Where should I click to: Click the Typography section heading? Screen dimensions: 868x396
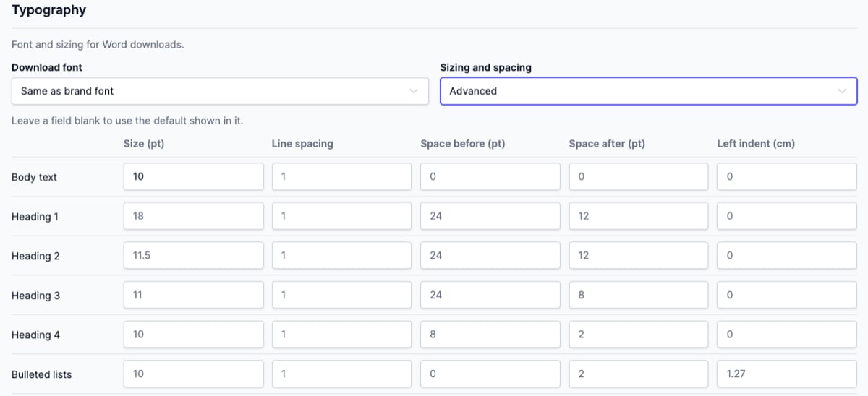click(48, 10)
